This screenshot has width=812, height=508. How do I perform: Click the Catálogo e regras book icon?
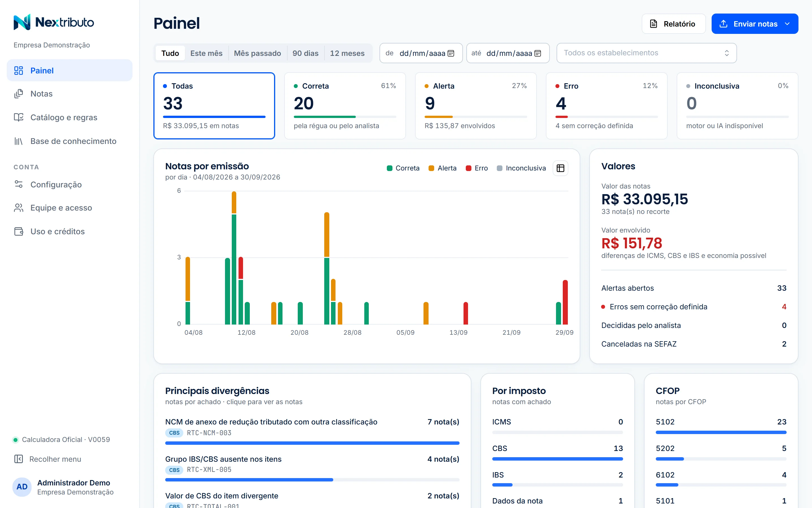point(18,117)
